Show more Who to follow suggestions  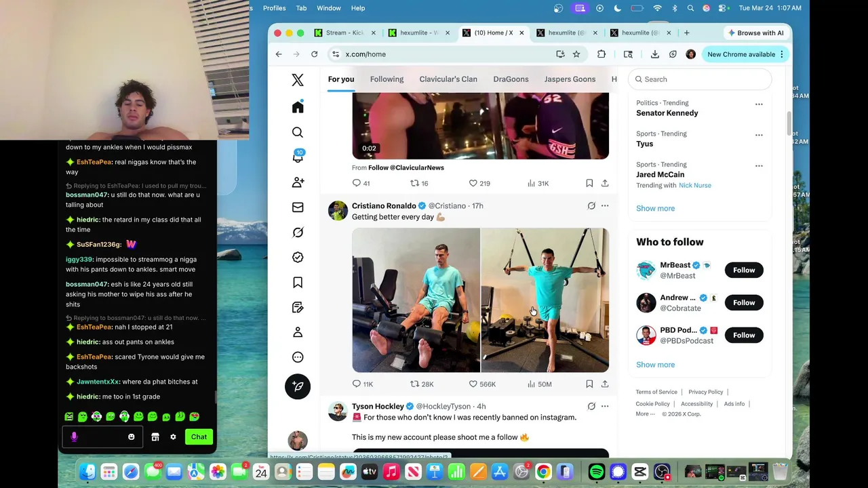click(655, 365)
